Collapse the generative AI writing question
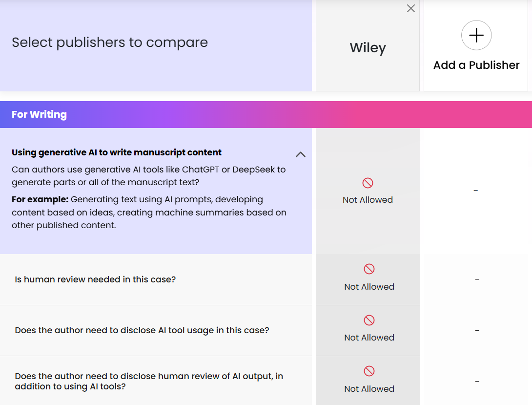 tap(301, 154)
